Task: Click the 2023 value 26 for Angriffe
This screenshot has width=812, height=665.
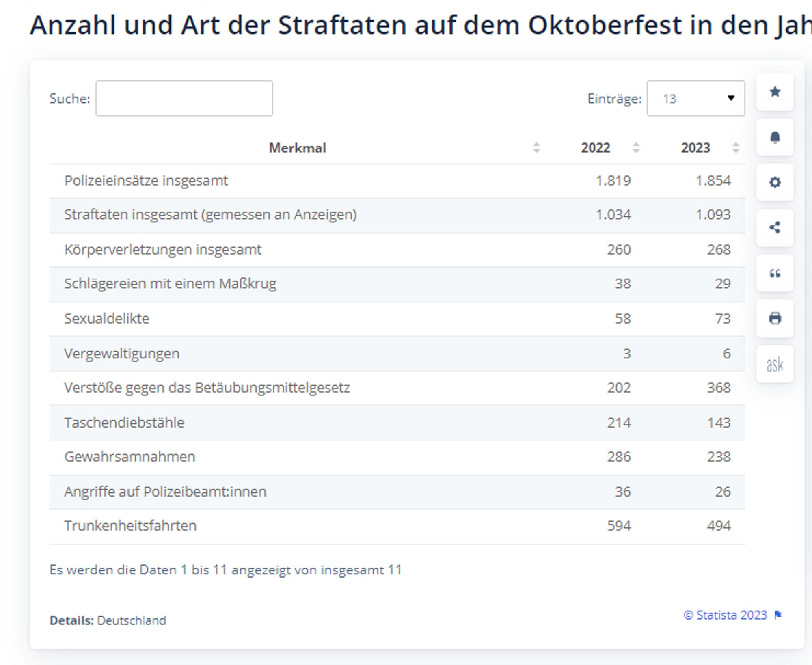Action: (723, 492)
